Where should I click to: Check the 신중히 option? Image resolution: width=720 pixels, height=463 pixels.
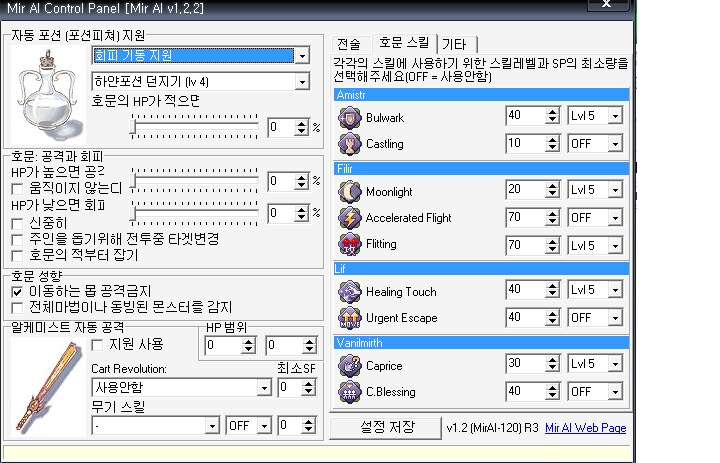click(x=17, y=223)
